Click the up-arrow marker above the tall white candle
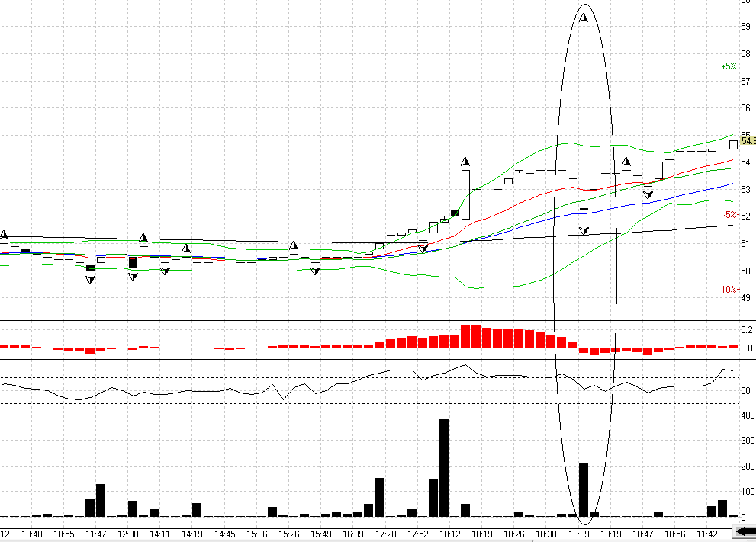The image size is (756, 542). pyautogui.click(x=465, y=162)
